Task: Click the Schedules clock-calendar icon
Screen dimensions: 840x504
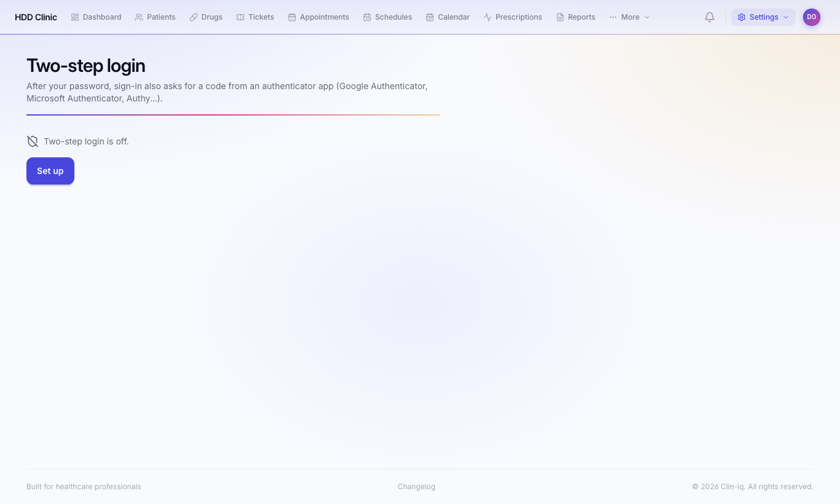Action: click(367, 17)
